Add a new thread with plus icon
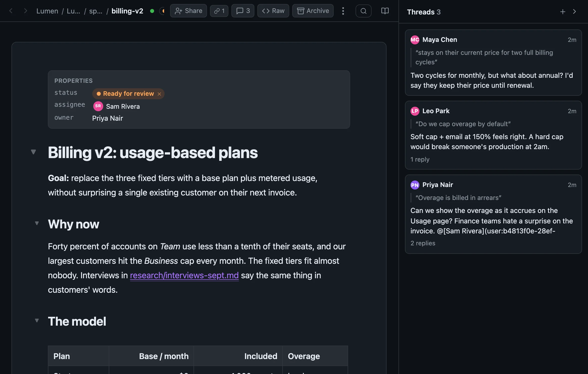Image resolution: width=588 pixels, height=374 pixels. point(563,12)
